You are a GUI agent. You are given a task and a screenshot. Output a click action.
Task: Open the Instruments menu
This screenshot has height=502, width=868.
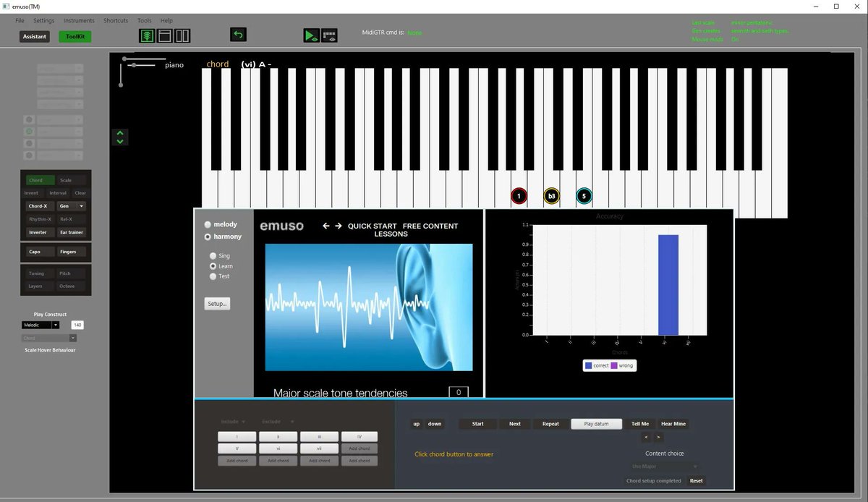coord(79,21)
